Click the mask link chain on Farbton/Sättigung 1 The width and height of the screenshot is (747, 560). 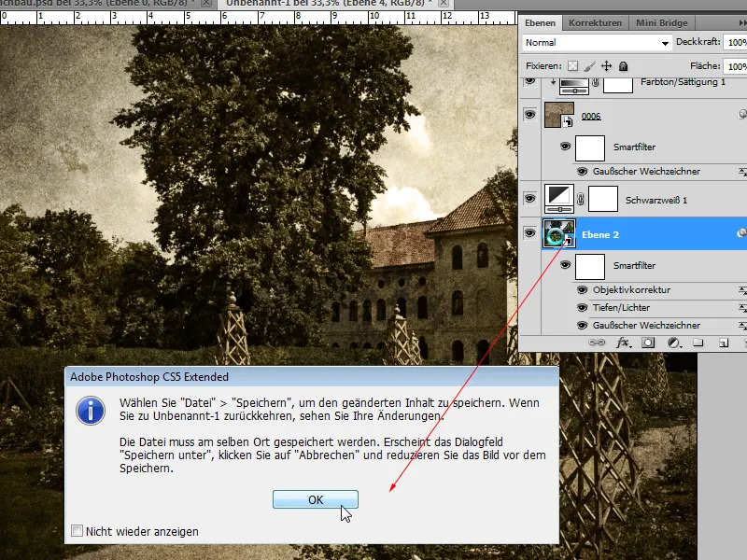point(596,83)
